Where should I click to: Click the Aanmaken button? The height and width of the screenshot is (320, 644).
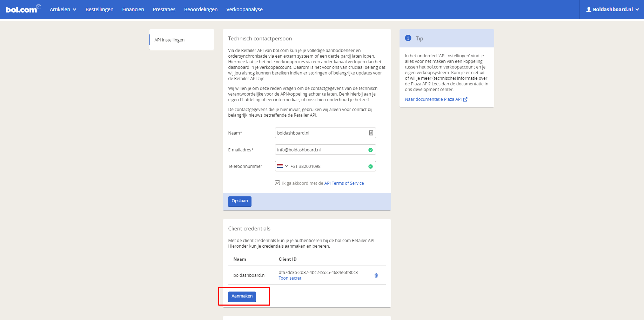pos(242,296)
